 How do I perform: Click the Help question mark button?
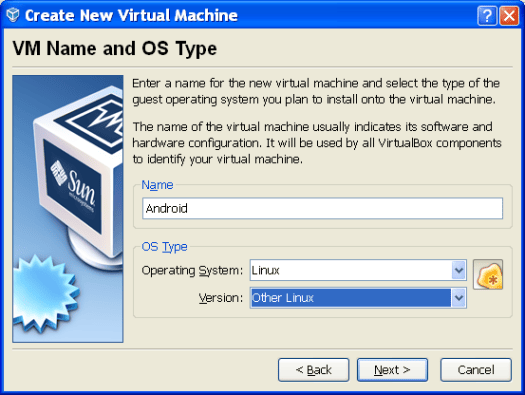(x=487, y=15)
